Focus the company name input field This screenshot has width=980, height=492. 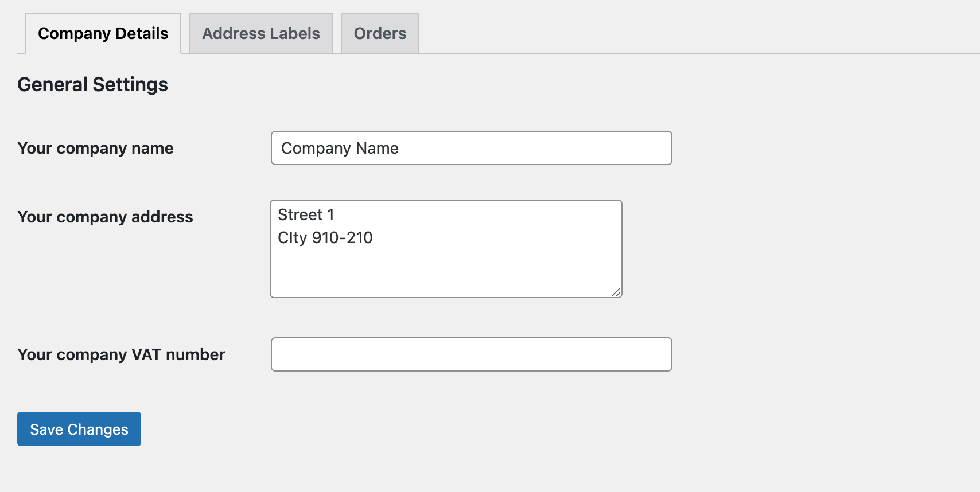[472, 148]
